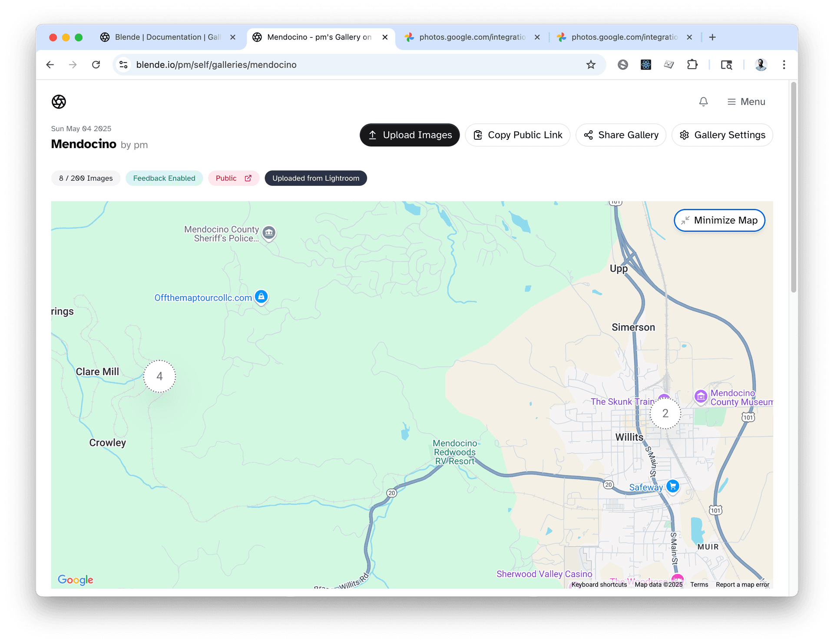Open the hamburger Menu
The width and height of the screenshot is (834, 644).
click(x=746, y=102)
